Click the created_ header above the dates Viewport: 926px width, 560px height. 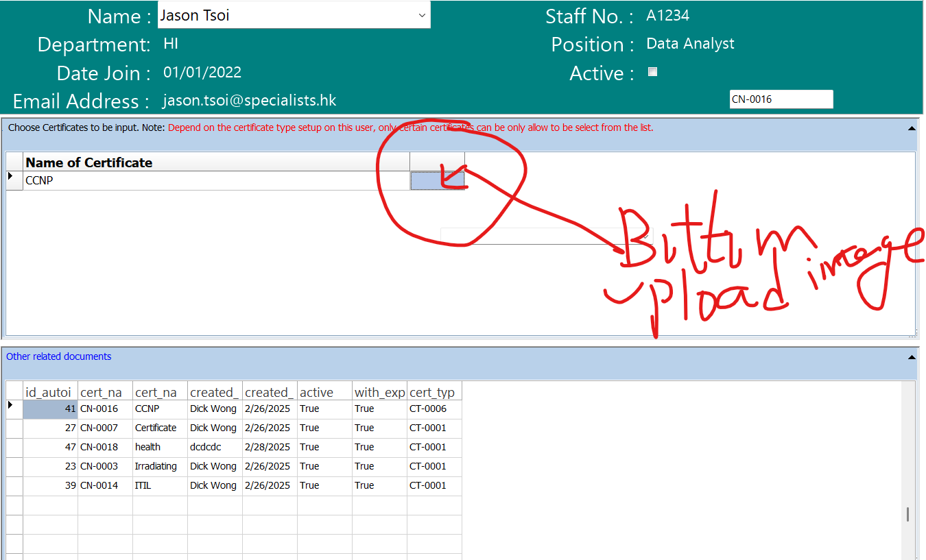tap(270, 392)
